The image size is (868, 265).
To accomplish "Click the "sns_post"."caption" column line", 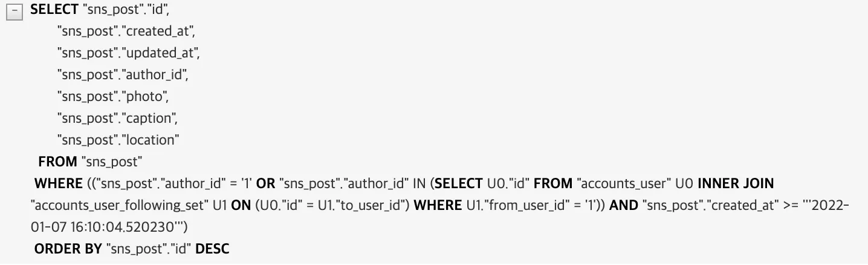I will (117, 118).
